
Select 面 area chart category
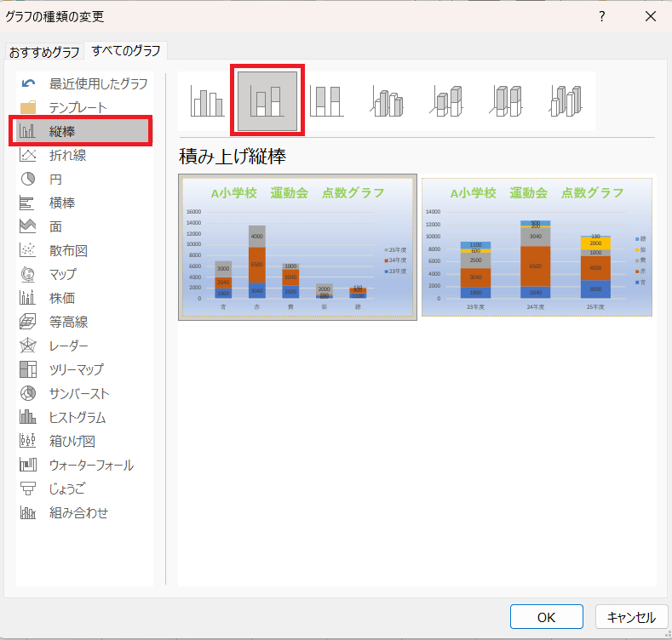pos(84,226)
